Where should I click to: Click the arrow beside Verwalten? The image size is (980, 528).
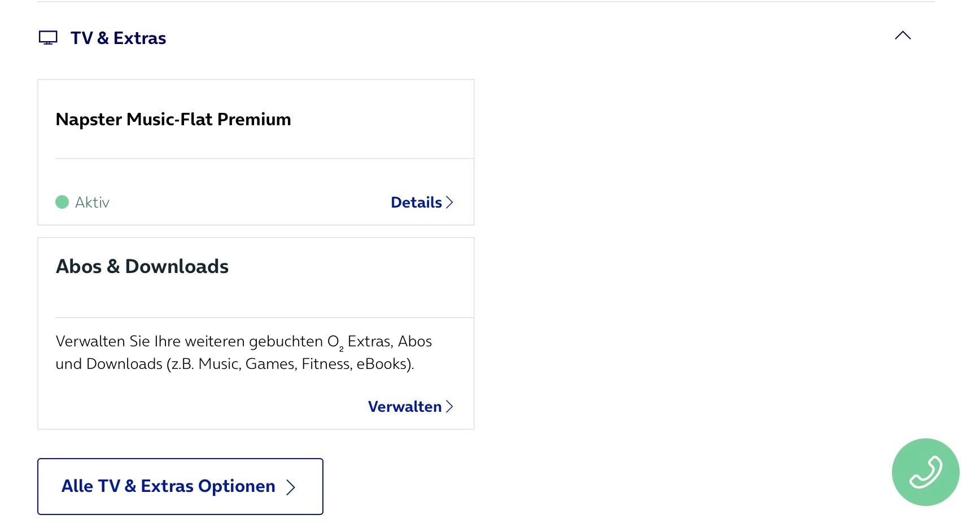[450, 407]
